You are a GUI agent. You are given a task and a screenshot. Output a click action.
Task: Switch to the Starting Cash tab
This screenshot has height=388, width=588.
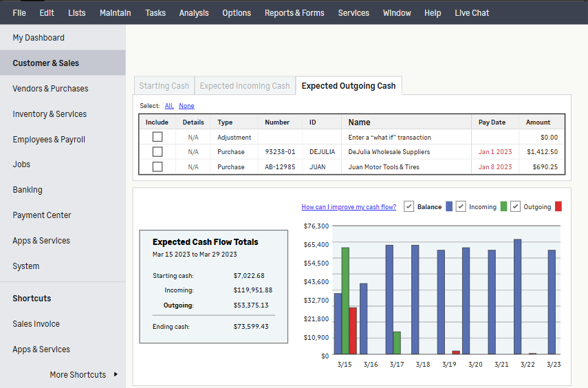pos(164,86)
